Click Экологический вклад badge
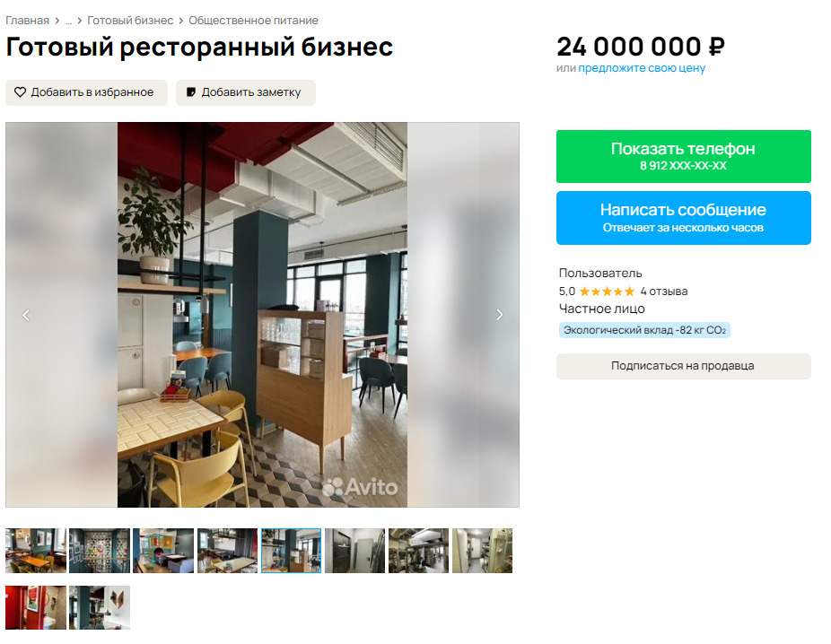The height and width of the screenshot is (644, 831). point(644,330)
